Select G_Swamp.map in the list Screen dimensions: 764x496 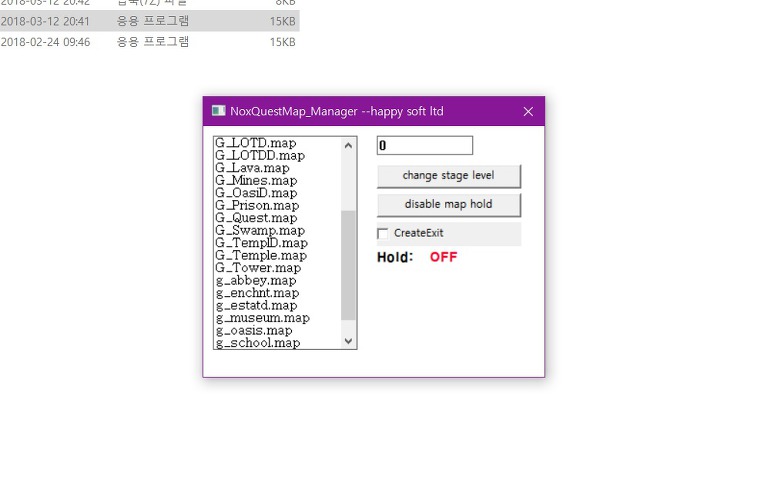(x=278, y=230)
